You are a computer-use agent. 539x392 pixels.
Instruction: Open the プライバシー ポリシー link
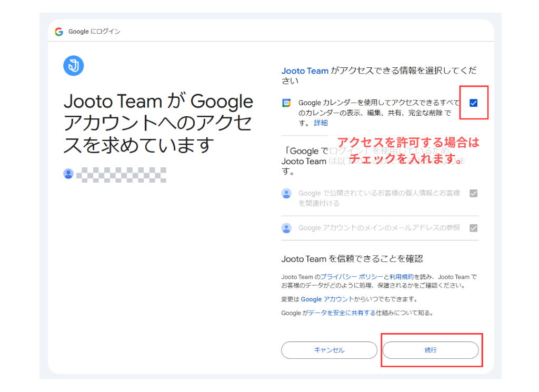point(350,276)
